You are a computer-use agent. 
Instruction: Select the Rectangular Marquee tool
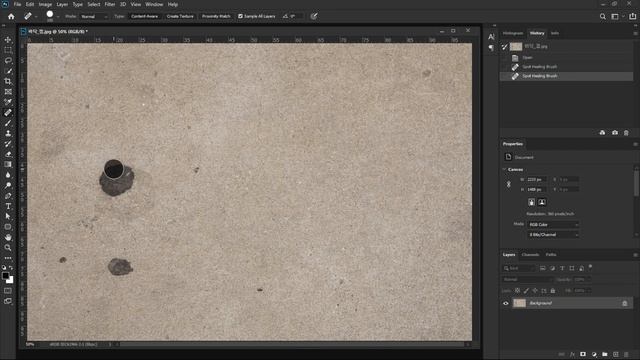8,50
